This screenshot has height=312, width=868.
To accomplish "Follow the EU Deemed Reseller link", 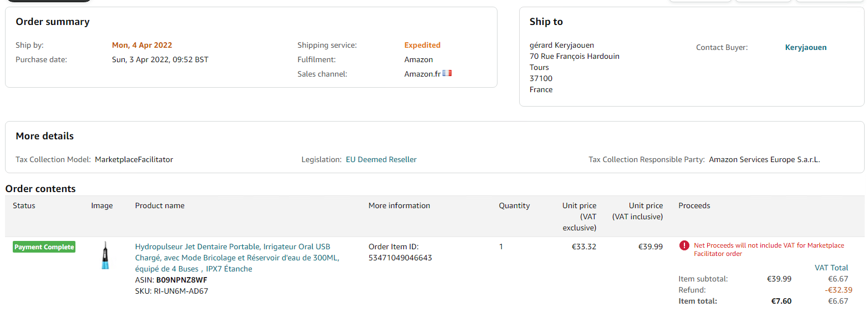I will (x=381, y=159).
